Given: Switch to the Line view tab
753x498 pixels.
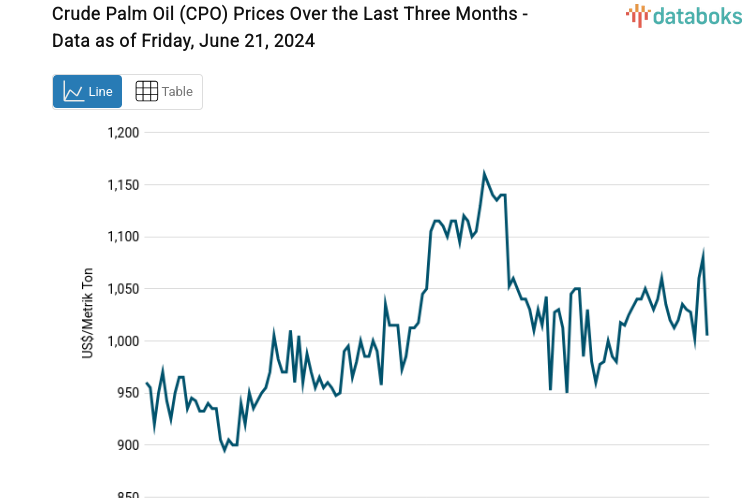Looking at the screenshot, I should pyautogui.click(x=87, y=91).
